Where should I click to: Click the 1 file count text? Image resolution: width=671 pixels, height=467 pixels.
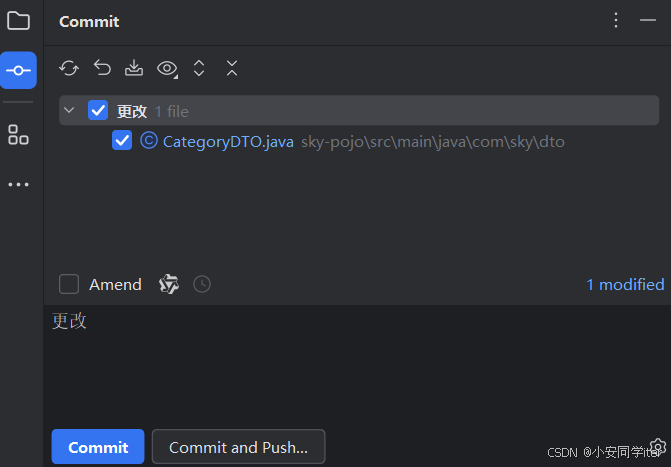pyautogui.click(x=172, y=112)
